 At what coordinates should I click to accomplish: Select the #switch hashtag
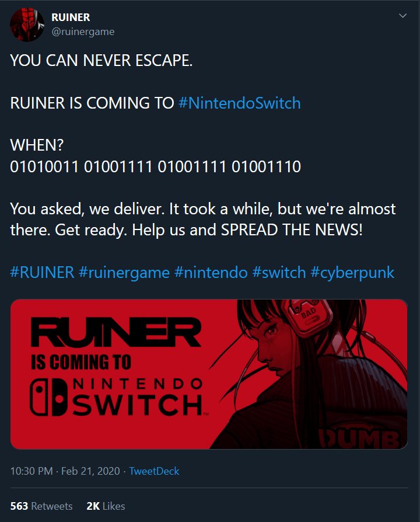(x=279, y=272)
